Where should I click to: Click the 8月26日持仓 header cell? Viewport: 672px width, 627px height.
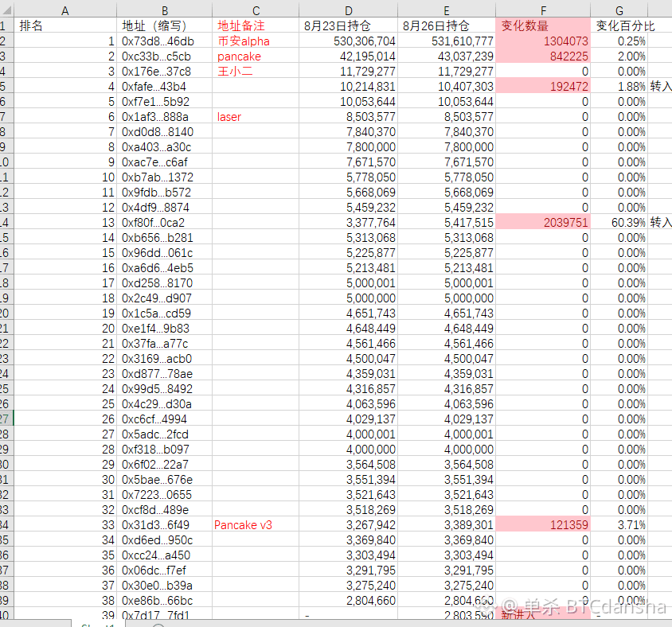click(x=447, y=25)
